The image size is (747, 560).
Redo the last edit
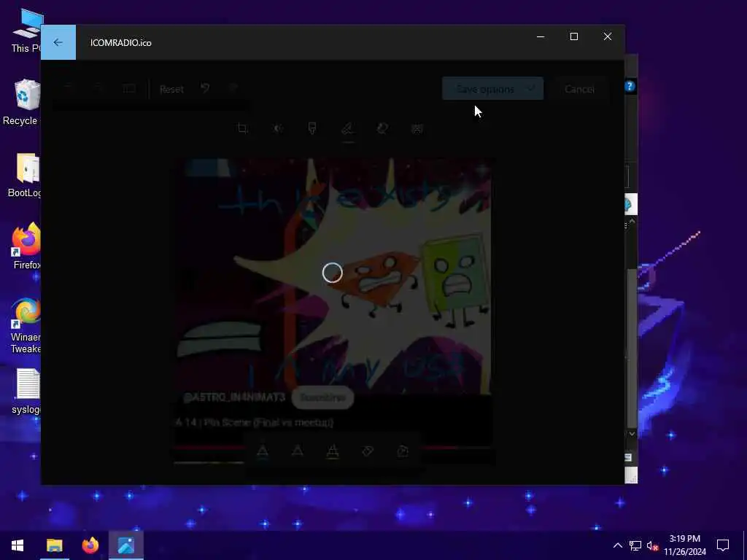(233, 88)
